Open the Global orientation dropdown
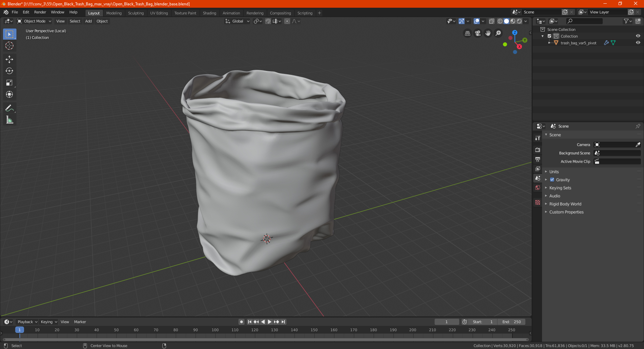 pos(237,21)
